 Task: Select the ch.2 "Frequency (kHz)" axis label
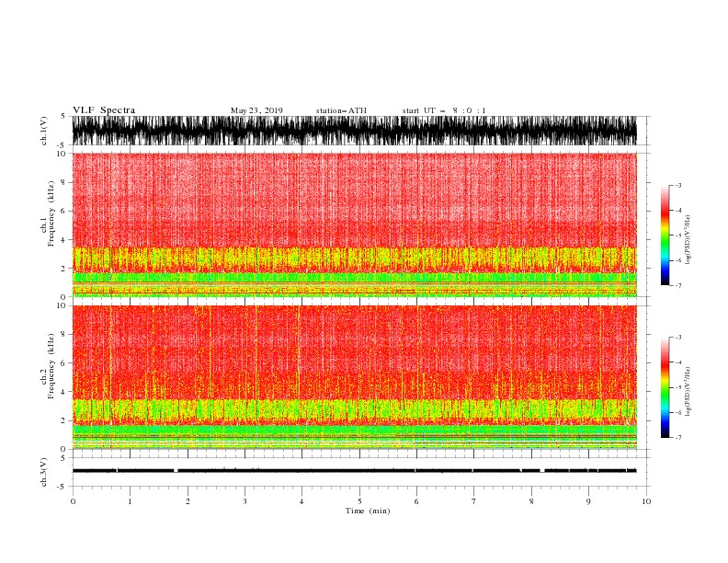51,366
